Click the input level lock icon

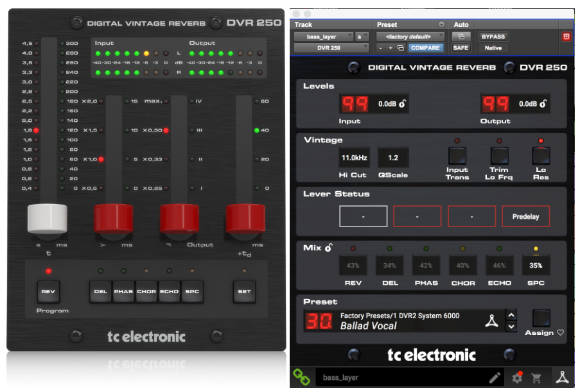403,104
